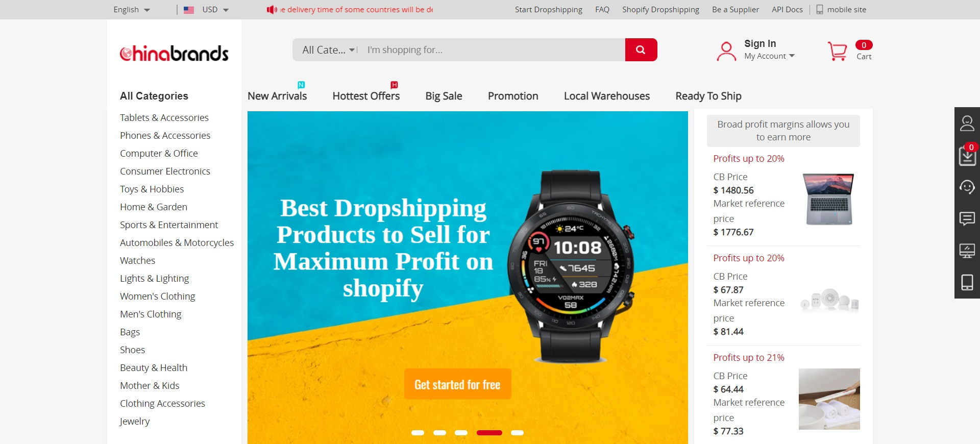Select the first banner carousel indicator
The image size is (980, 444).
[x=418, y=433]
